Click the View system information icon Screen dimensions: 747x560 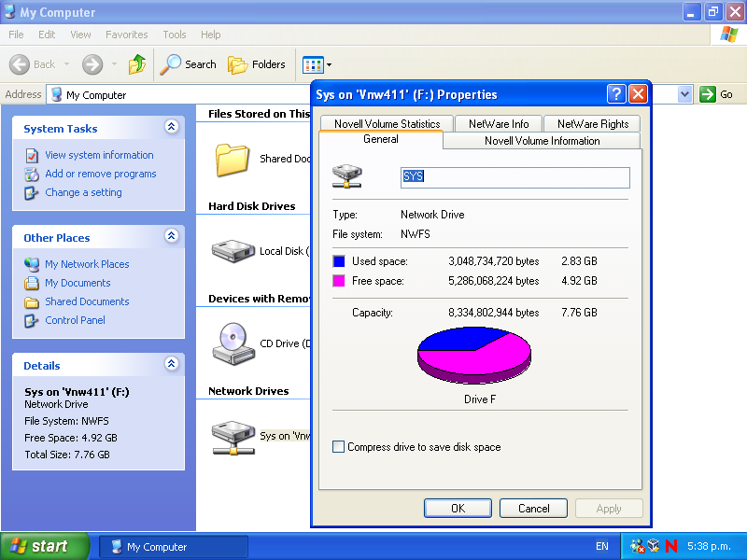(x=32, y=156)
